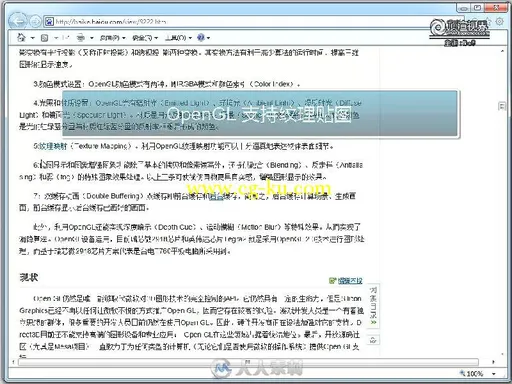The height and width of the screenshot is (384, 512).
Task: Click the vertical scrollbar up arrow
Action: (502, 51)
